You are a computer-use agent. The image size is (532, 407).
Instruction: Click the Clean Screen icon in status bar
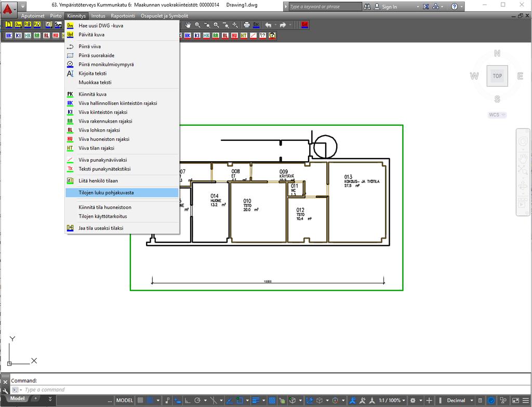(515, 401)
